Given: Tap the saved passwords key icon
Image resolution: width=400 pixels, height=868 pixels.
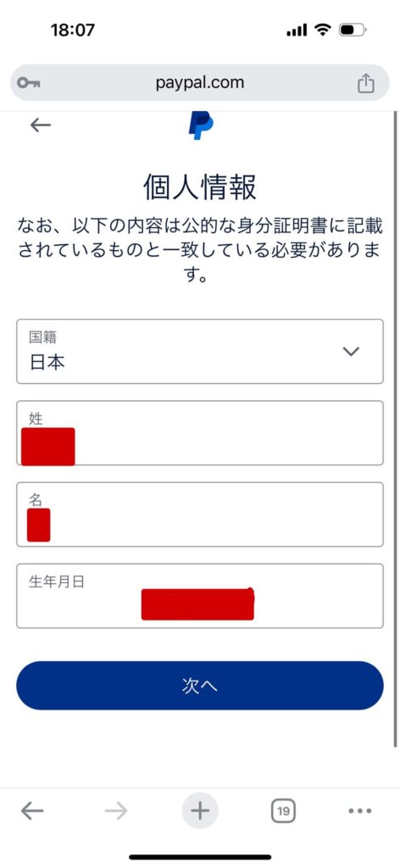Looking at the screenshot, I should click(x=28, y=83).
